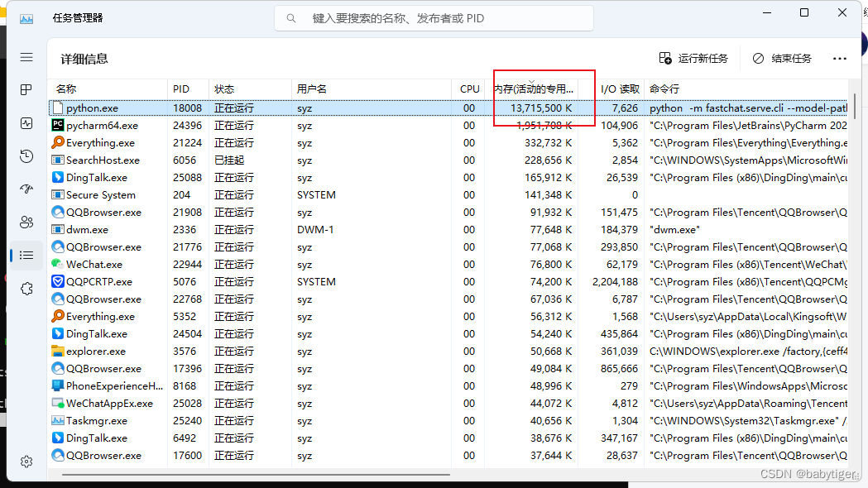Sort by the 用户名 column header
The width and height of the screenshot is (868, 488).
coord(371,89)
